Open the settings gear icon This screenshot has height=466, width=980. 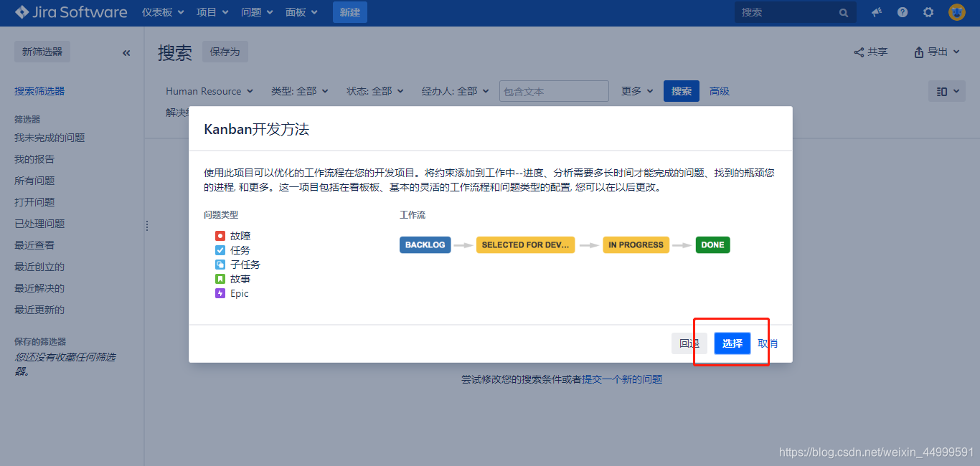pyautogui.click(x=928, y=12)
